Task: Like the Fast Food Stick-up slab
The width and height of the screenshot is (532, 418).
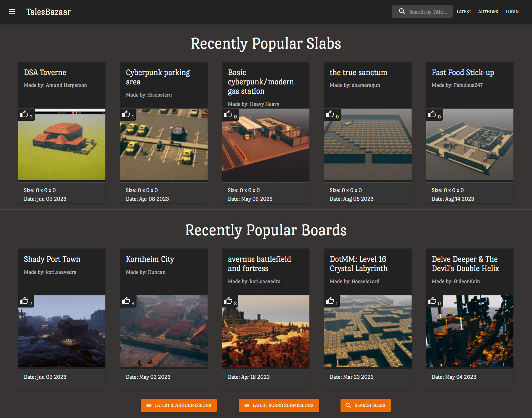Action: click(432, 114)
